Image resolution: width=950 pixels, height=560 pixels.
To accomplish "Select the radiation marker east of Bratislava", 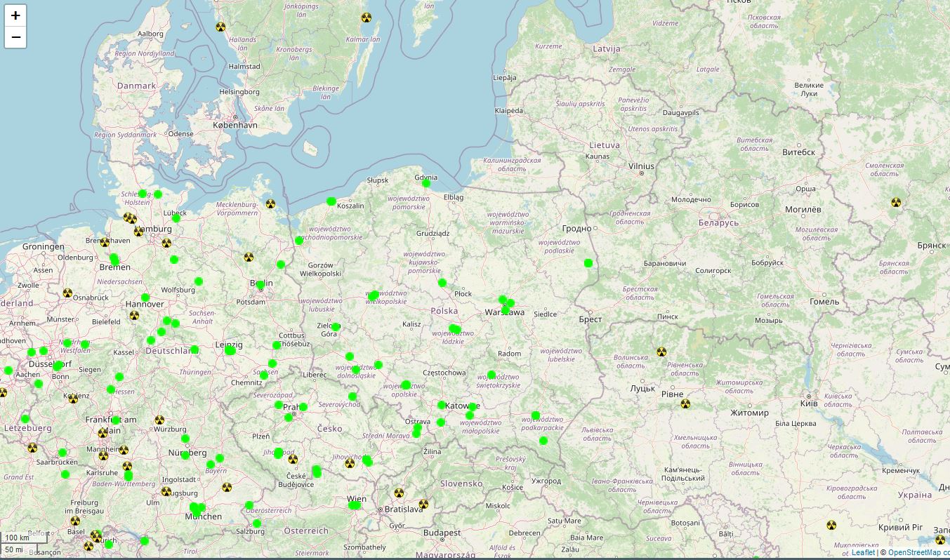I will pos(423,504).
